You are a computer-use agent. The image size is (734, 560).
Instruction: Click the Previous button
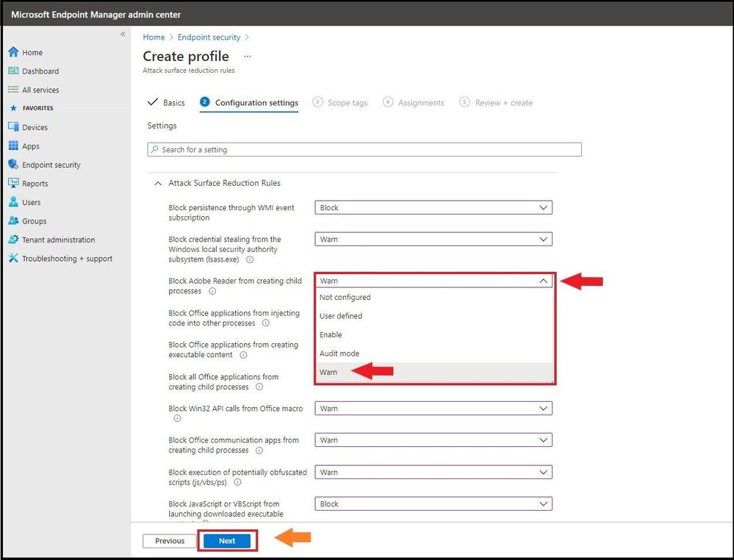pyautogui.click(x=170, y=541)
